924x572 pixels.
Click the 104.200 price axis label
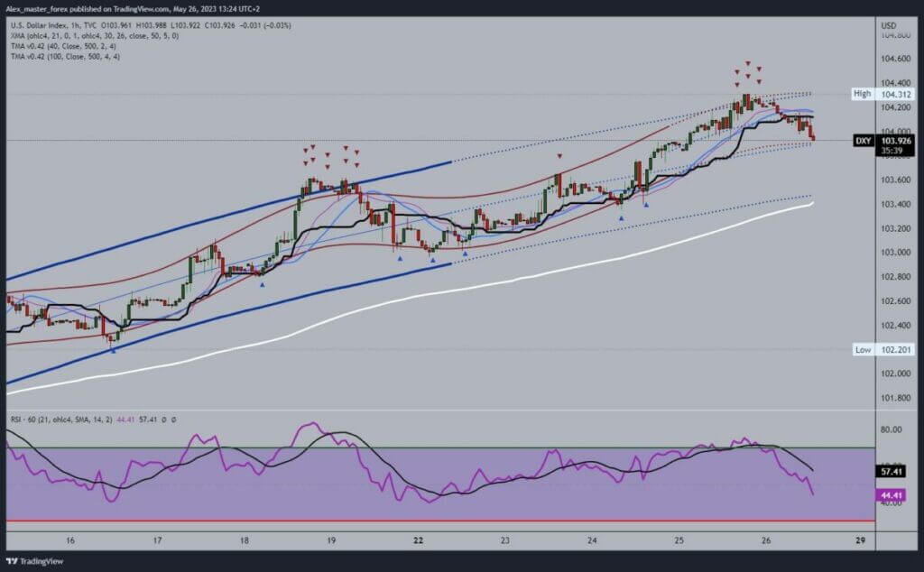[895, 107]
